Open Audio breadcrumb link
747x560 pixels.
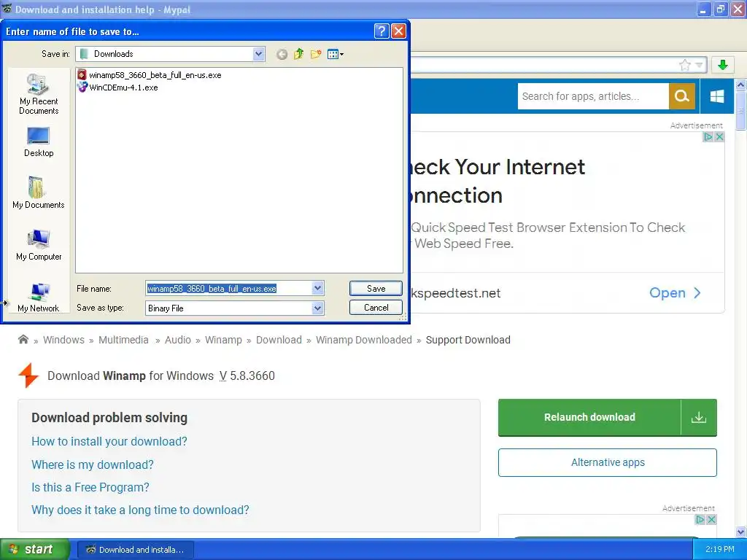178,340
